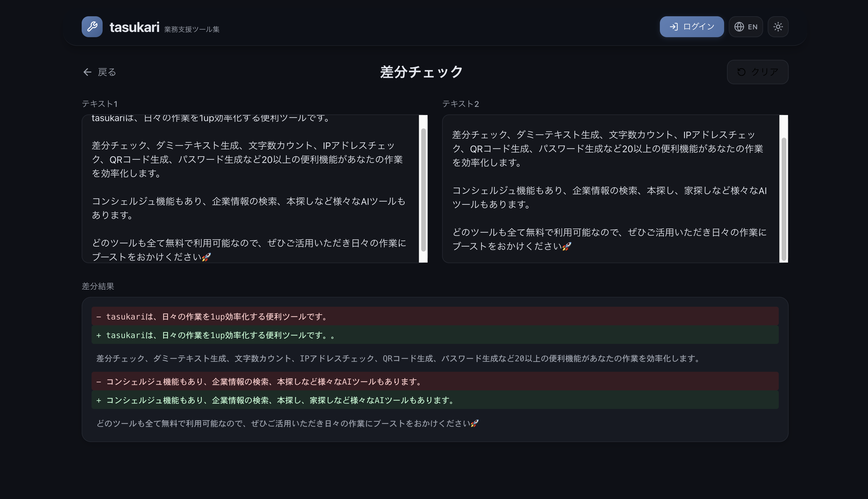The image size is (868, 499).
Task: Click the tasukari wrench logo icon
Action: coord(92,27)
